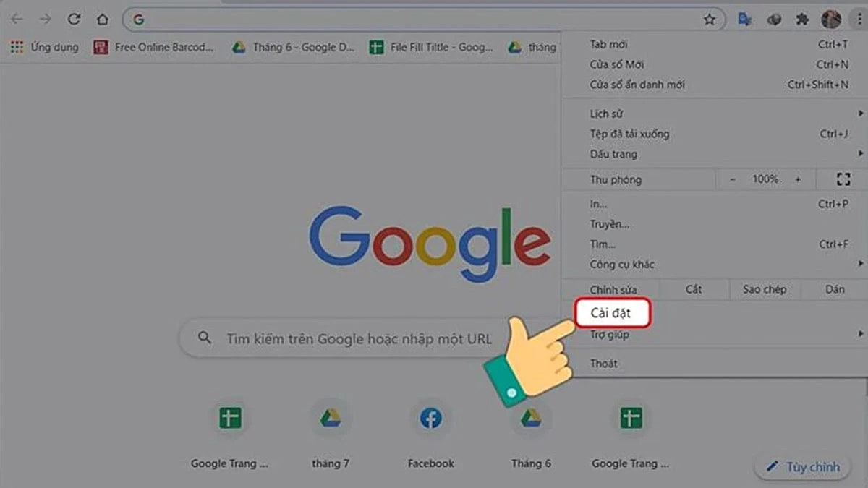Open the tháng 7 shortcut tile
868x488 pixels.
[331, 434]
